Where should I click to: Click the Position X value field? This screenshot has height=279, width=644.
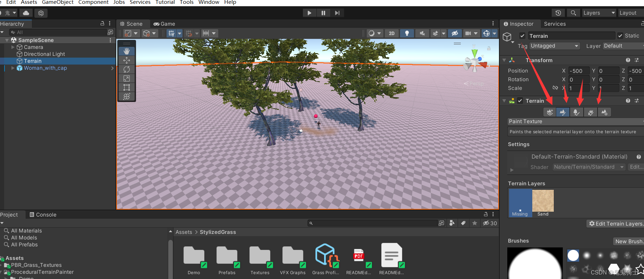(578, 71)
